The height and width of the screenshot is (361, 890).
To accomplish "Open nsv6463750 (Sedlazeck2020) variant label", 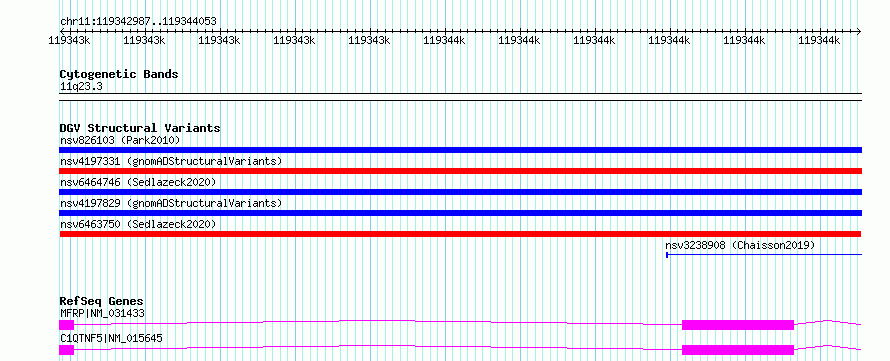I will pos(138,224).
